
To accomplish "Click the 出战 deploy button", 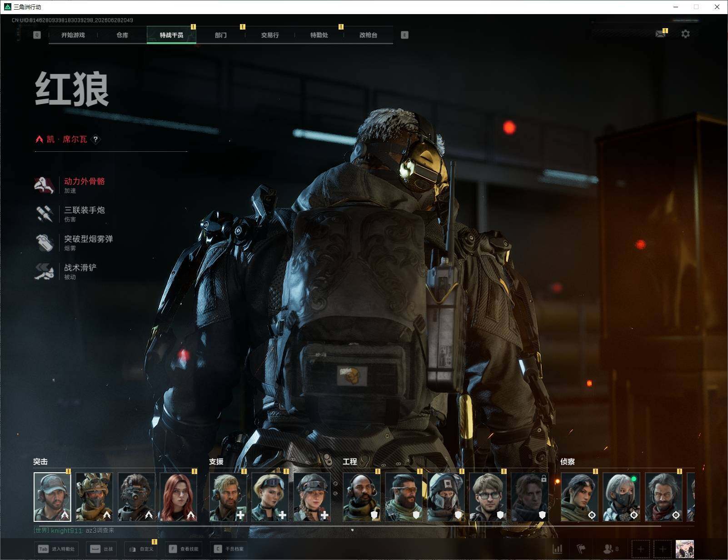I will 101,549.
